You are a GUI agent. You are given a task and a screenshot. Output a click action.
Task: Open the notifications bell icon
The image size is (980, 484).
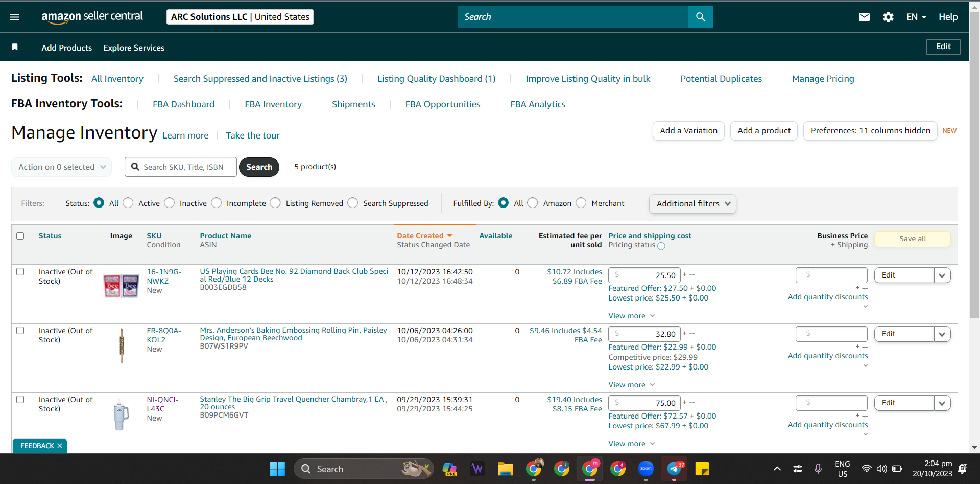(963, 469)
